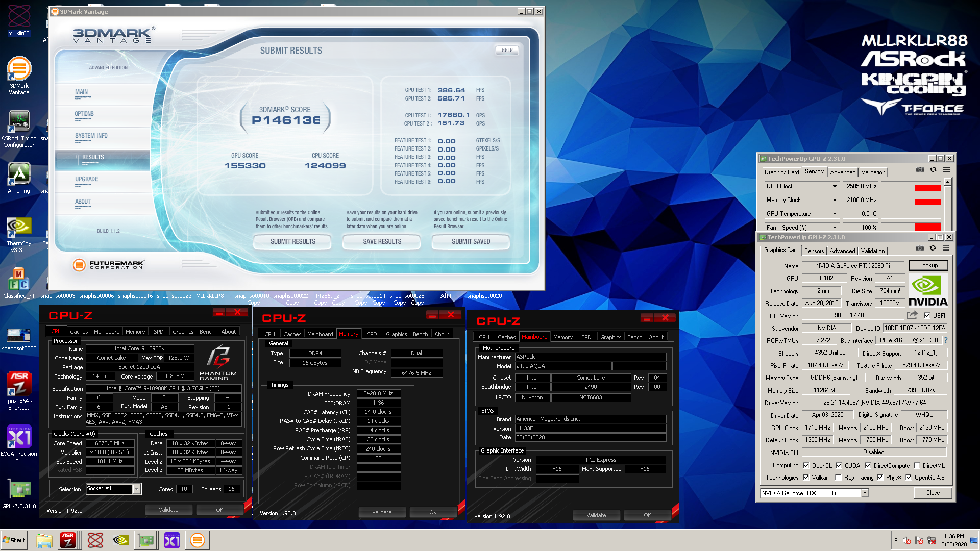Open GPU-Z.2.31.0 desktop icon
The height and width of the screenshot is (551, 980).
pyautogui.click(x=19, y=494)
